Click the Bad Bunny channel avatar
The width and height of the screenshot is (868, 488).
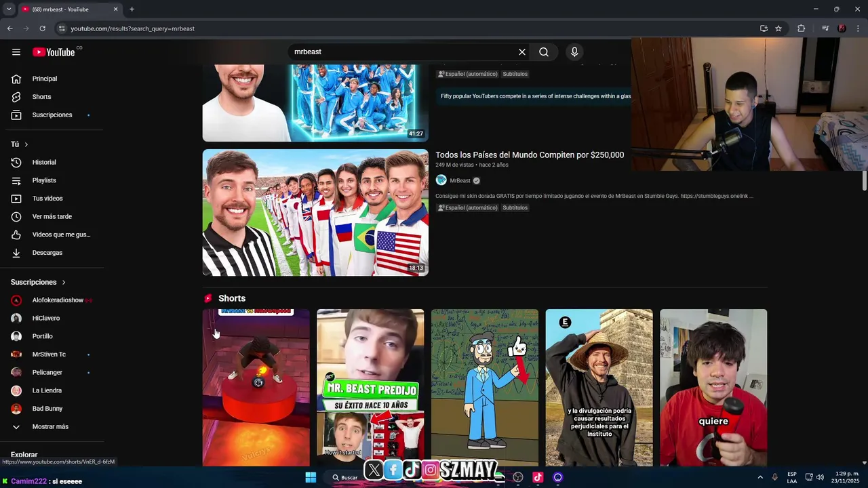pos(16,409)
